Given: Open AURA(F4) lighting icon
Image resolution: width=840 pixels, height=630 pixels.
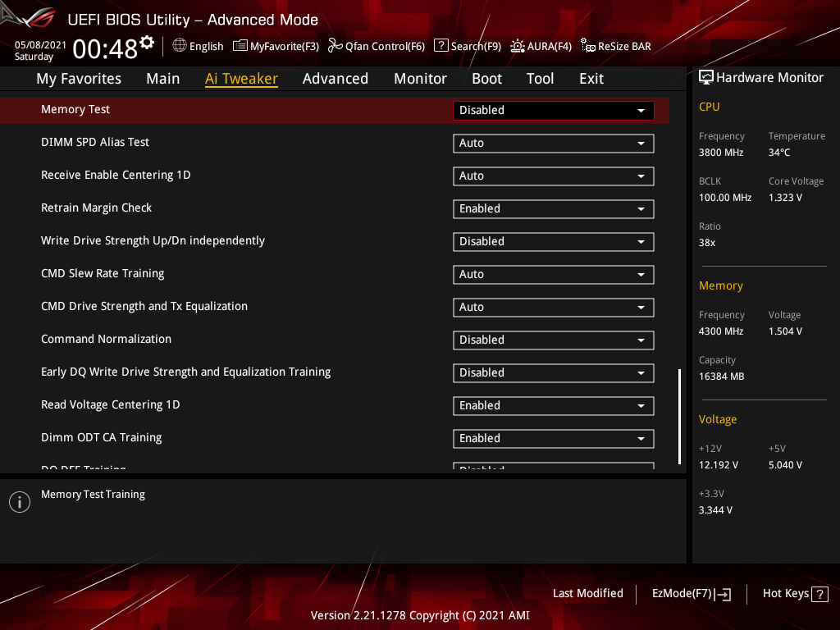Looking at the screenshot, I should (517, 46).
